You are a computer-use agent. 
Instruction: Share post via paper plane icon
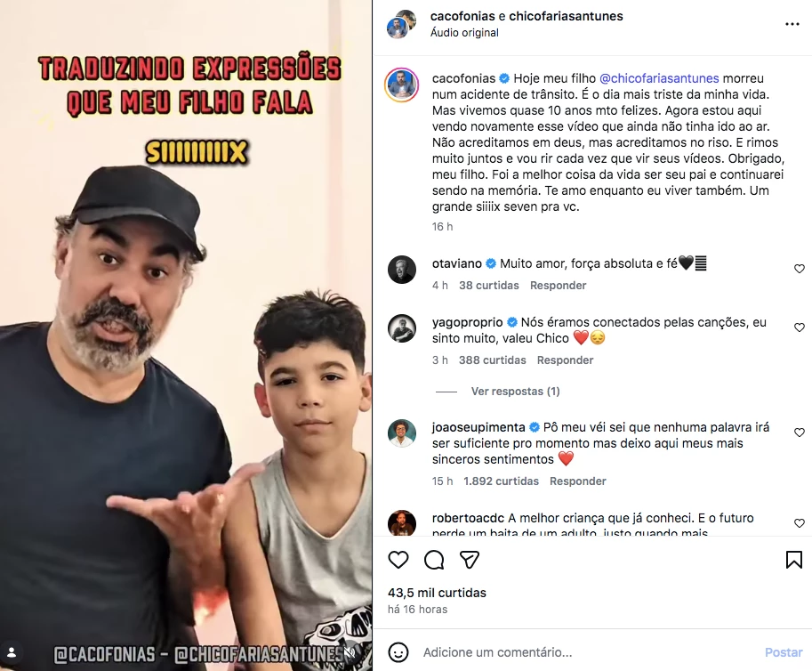click(x=470, y=560)
